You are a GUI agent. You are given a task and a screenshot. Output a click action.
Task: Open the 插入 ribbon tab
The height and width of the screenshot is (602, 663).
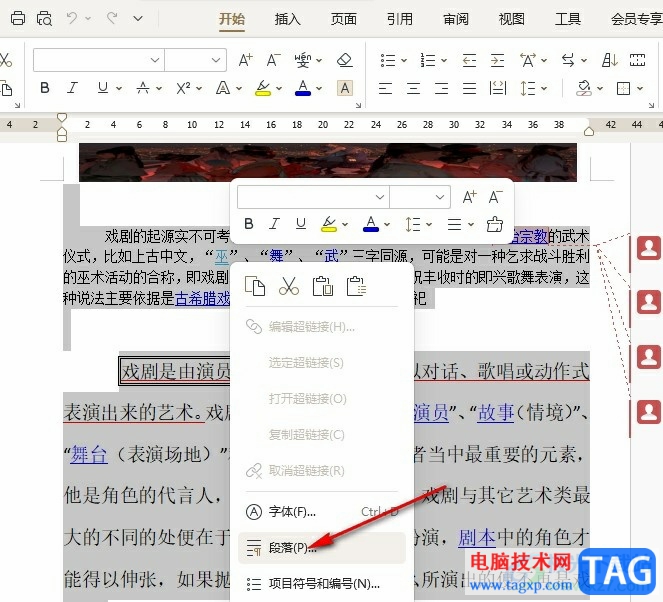288,19
